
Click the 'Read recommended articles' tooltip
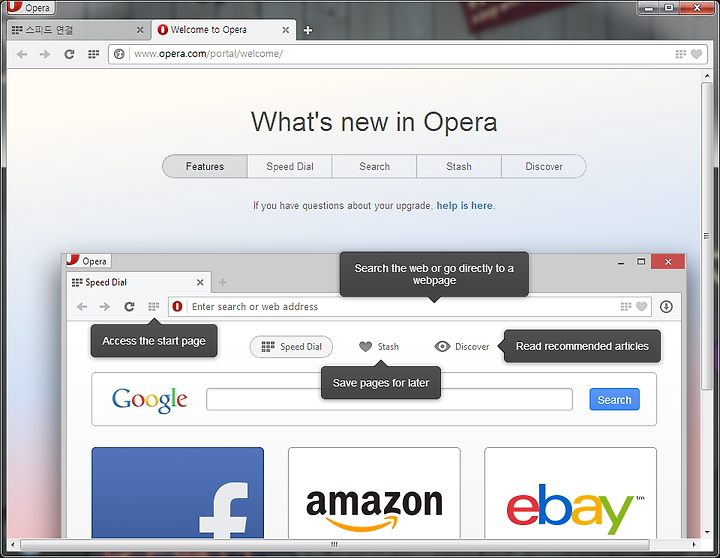582,346
